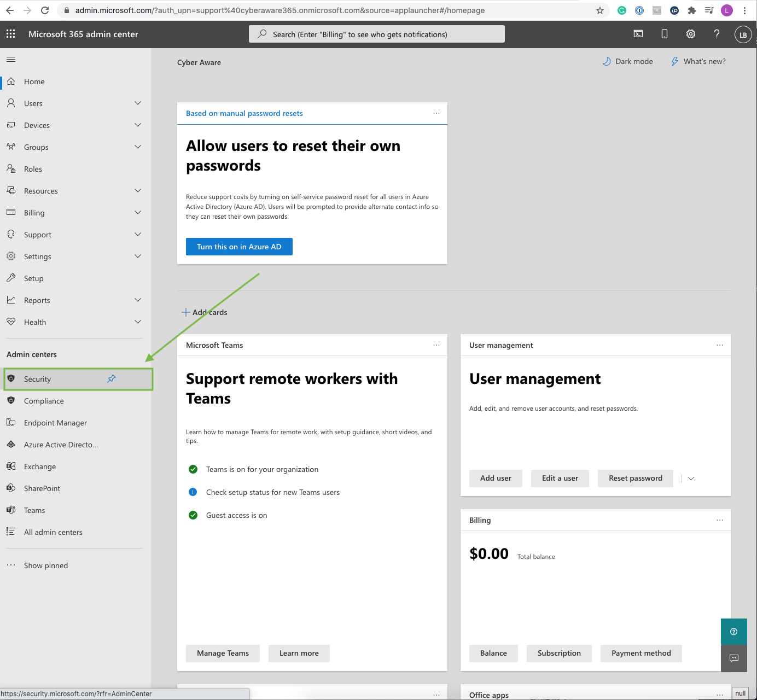Open Endpoint Manager admin center
This screenshot has height=700, width=757.
[75, 423]
